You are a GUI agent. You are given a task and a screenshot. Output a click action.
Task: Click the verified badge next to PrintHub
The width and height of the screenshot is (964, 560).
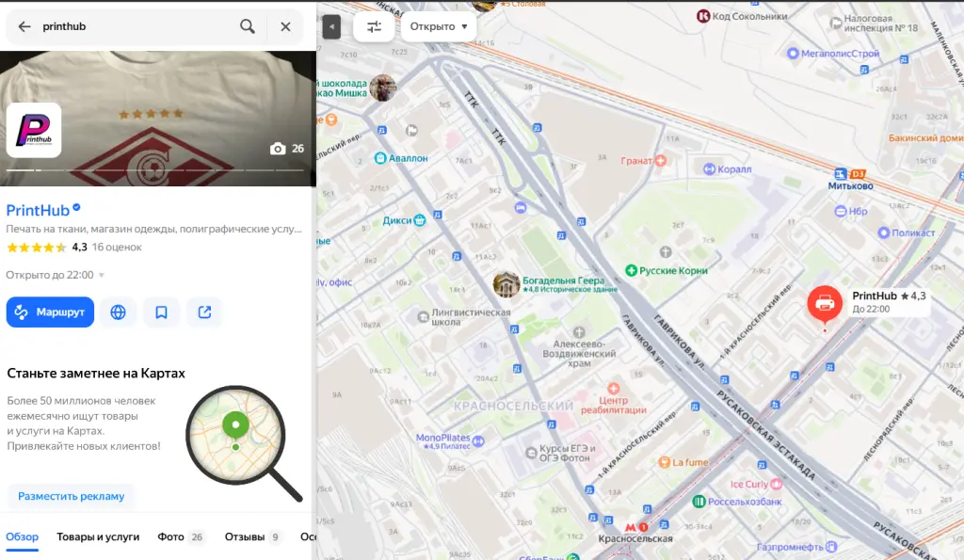coord(77,207)
